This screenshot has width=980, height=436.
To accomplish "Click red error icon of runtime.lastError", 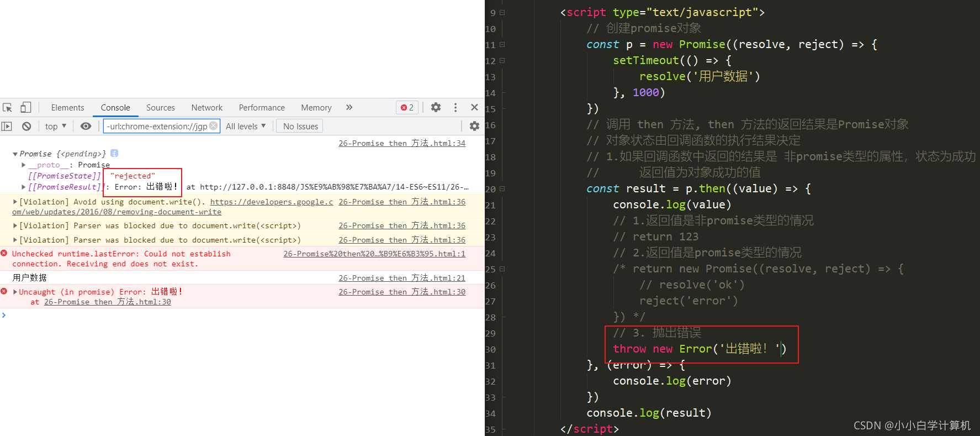I will [x=4, y=253].
